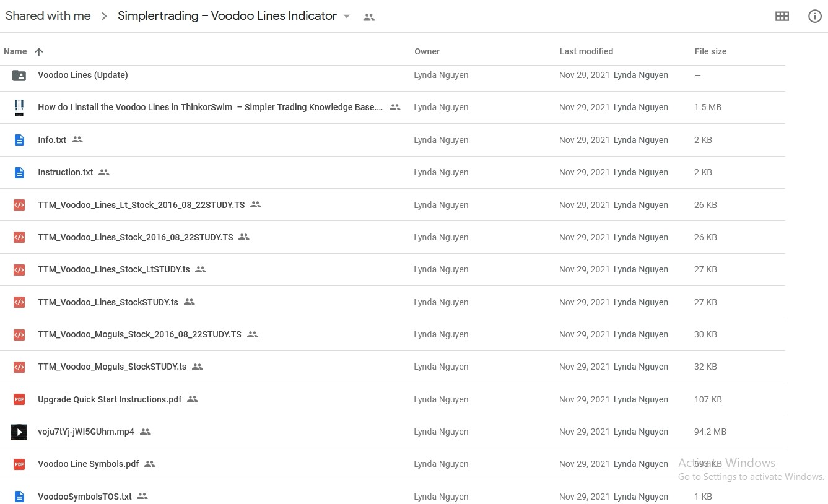The height and width of the screenshot is (504, 828).
Task: Click Simplertrading – Voodoo Lines Indicator breadcrumb
Action: pos(227,16)
